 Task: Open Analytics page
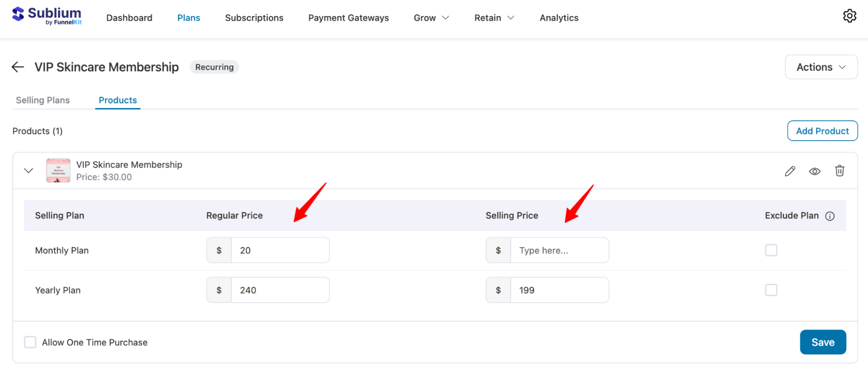point(559,18)
